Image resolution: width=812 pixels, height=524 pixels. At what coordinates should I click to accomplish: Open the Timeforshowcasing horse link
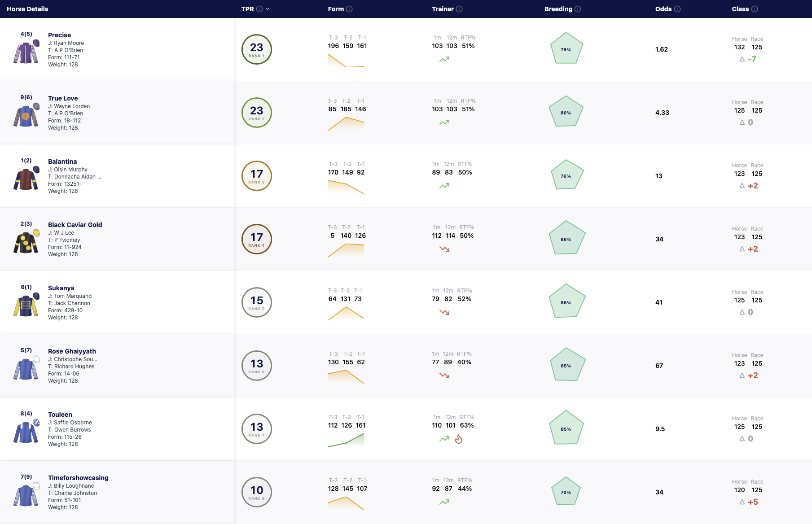click(78, 478)
